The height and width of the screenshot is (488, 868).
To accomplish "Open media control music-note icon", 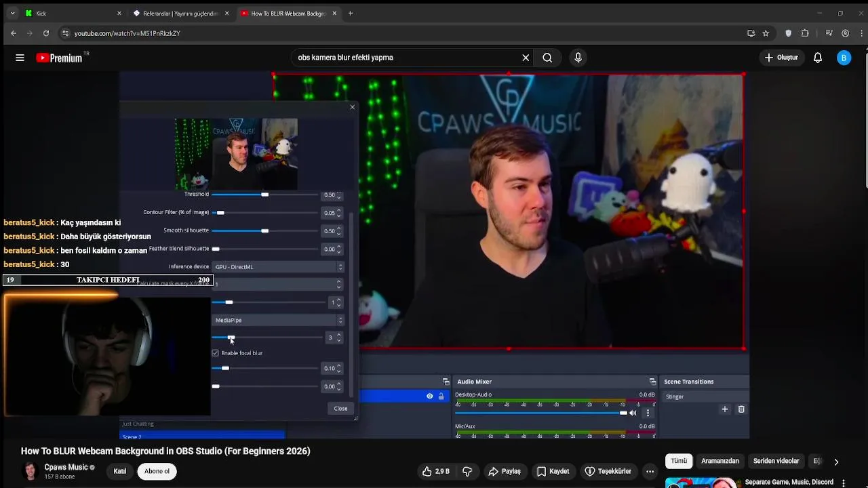I will (829, 33).
